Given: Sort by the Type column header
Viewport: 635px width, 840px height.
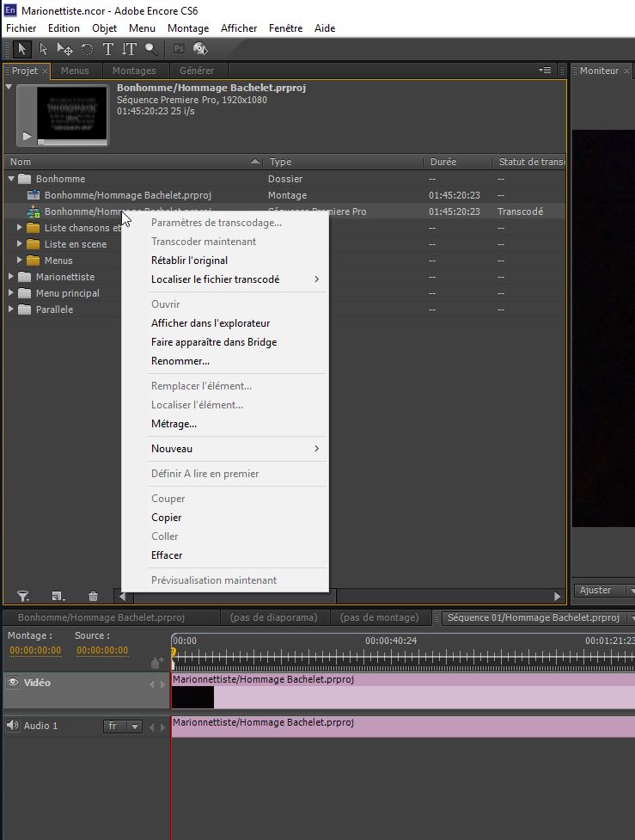Looking at the screenshot, I should tap(344, 162).
